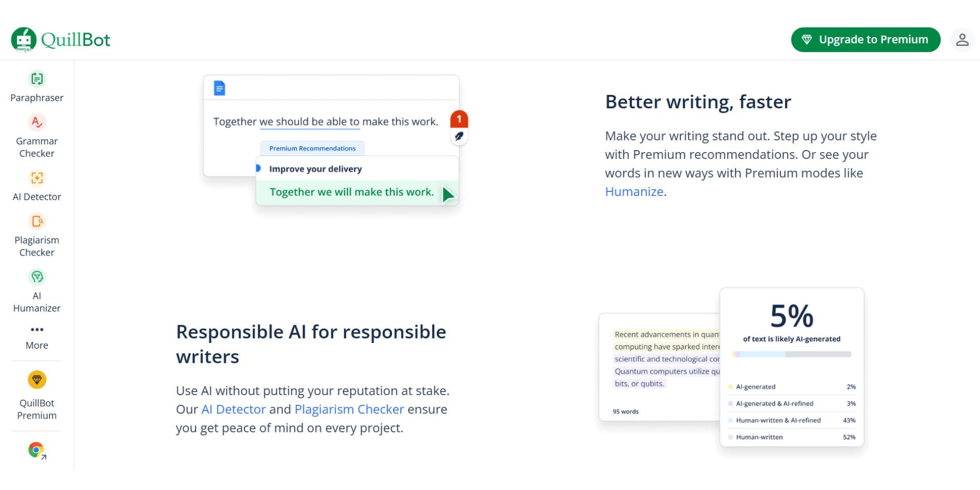Open the Paraphraser tool icon

click(x=37, y=79)
